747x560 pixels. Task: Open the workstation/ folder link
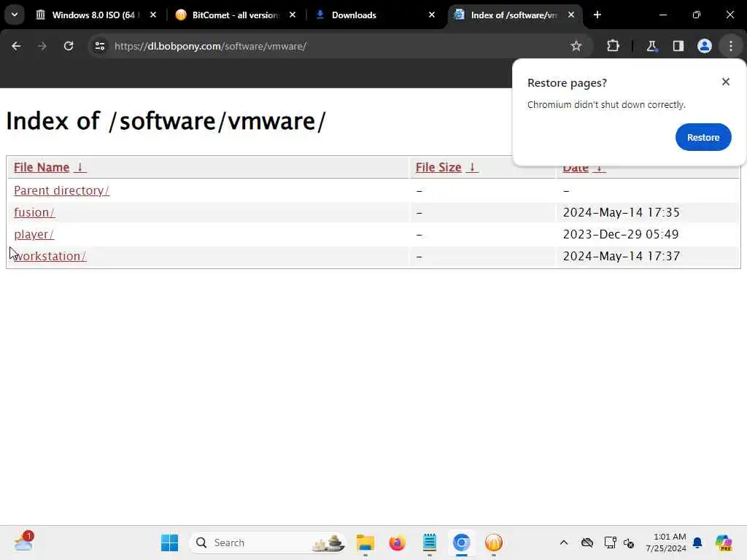(50, 256)
